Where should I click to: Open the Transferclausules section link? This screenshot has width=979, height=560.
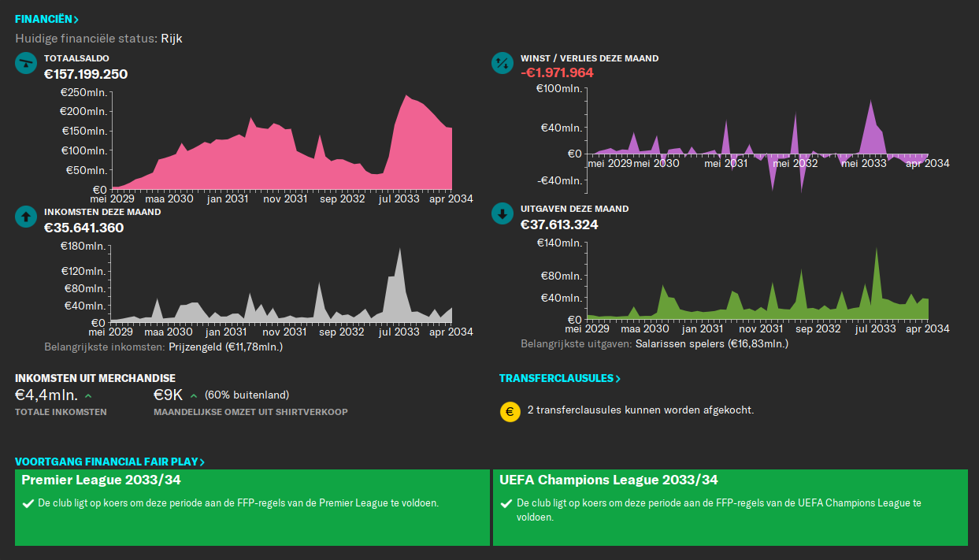(x=559, y=379)
